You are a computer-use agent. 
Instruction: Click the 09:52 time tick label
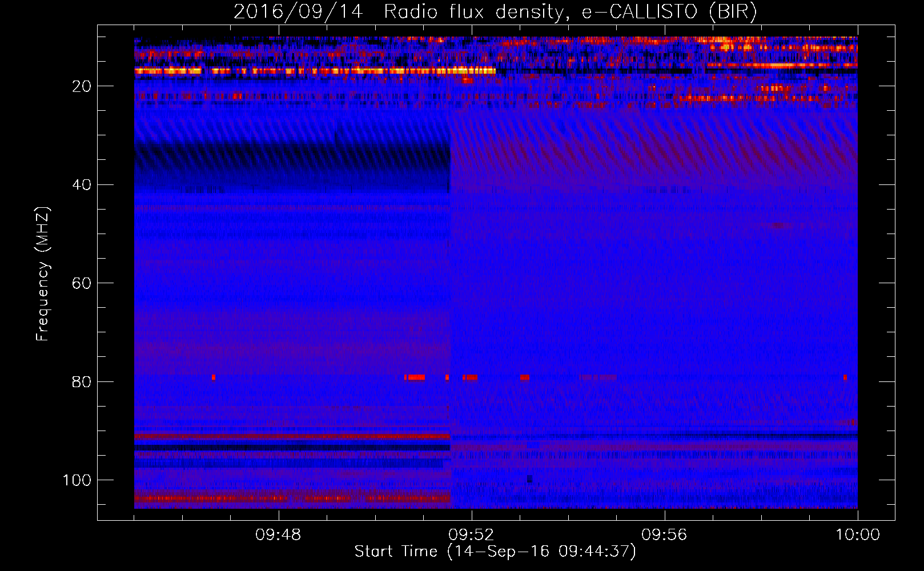pyautogui.click(x=471, y=535)
